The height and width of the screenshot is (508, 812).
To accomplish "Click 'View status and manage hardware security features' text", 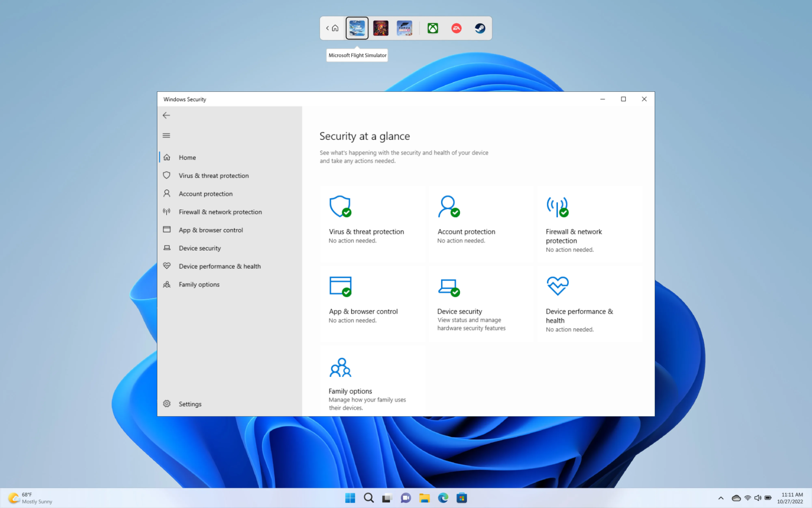I will pyautogui.click(x=471, y=324).
